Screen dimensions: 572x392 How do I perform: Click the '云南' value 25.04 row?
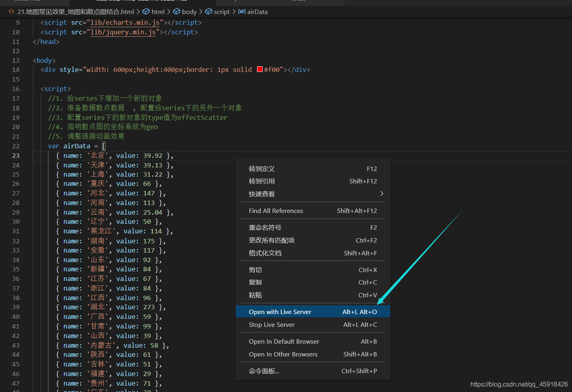point(114,212)
